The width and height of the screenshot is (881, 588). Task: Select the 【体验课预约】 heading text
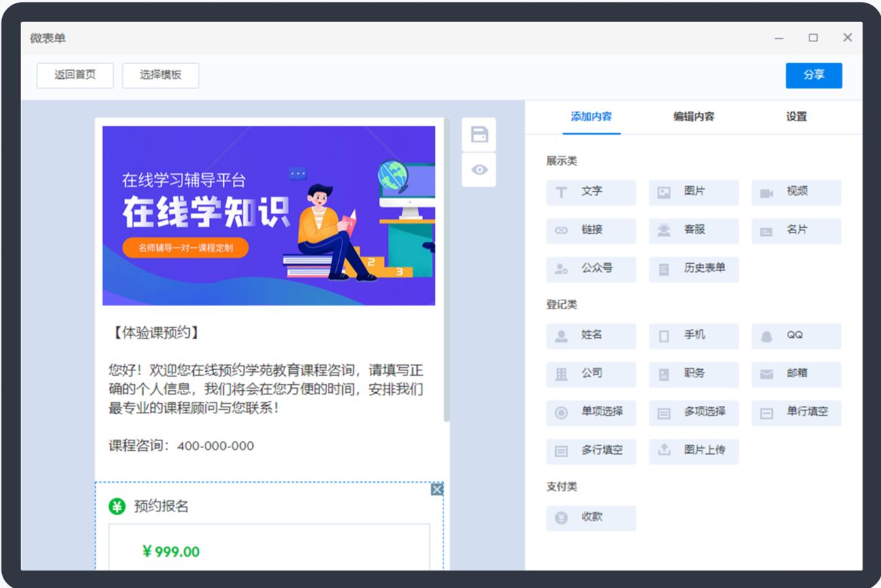pyautogui.click(x=156, y=333)
